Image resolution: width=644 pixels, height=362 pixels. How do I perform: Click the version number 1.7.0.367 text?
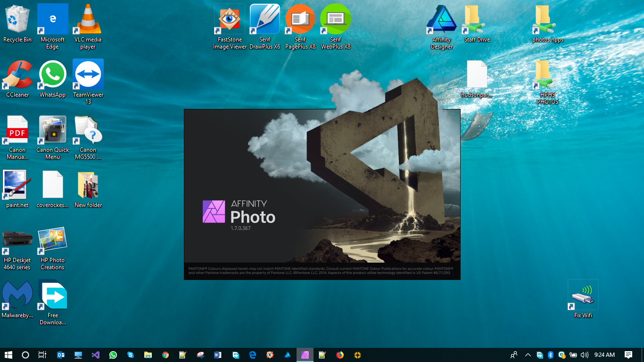240,228
